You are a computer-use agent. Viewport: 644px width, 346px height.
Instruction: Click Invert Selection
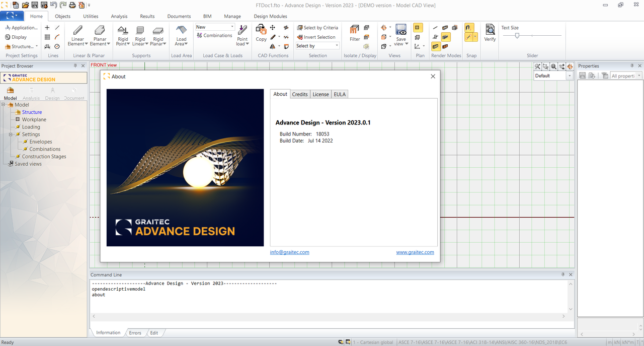point(316,37)
